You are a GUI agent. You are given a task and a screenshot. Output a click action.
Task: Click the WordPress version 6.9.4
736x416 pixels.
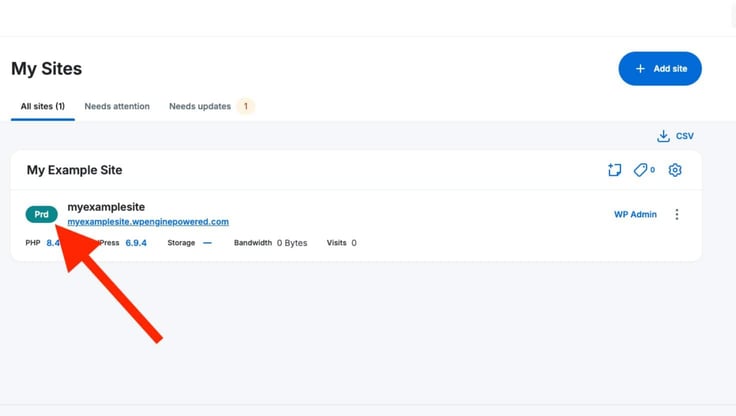coord(136,243)
